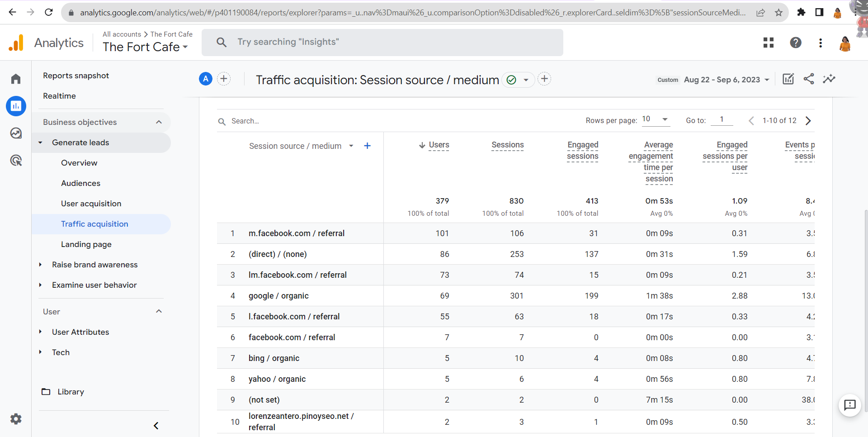Collapse the Business objectives section

159,122
